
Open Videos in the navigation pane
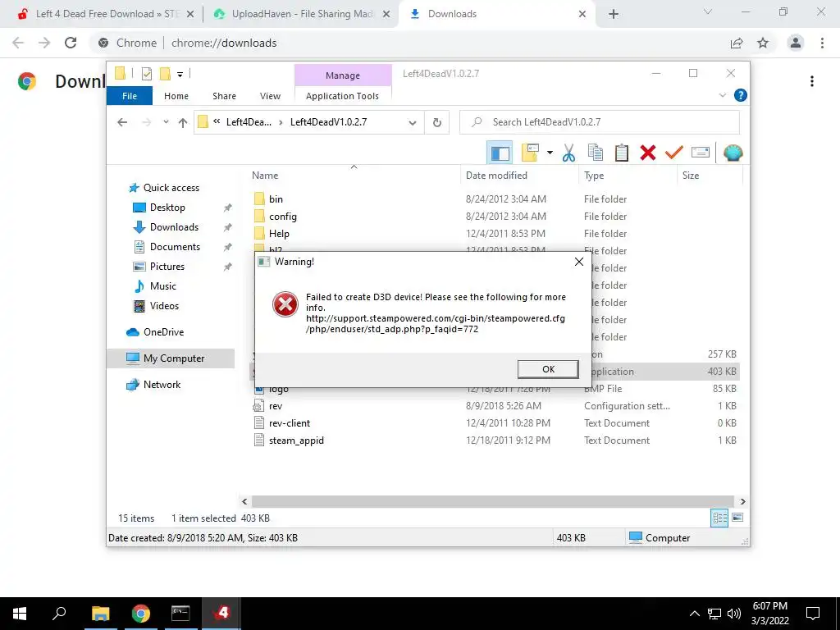164,306
